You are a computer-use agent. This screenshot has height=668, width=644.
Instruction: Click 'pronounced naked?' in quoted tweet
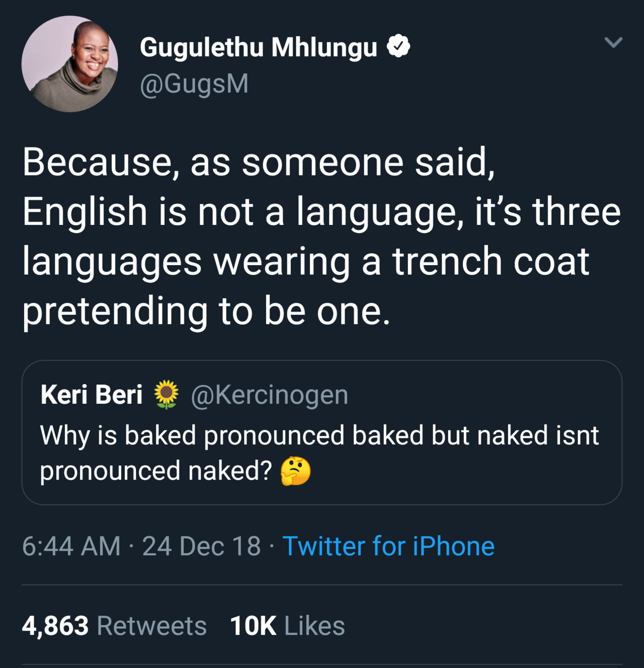pos(156,471)
